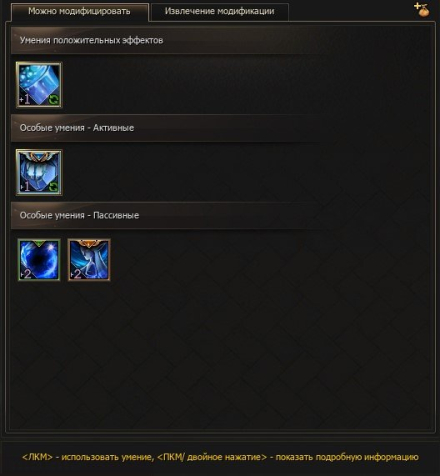This screenshot has width=440, height=476.
Task: Click green refresh arrows on armor skill
Action: [x=54, y=187]
